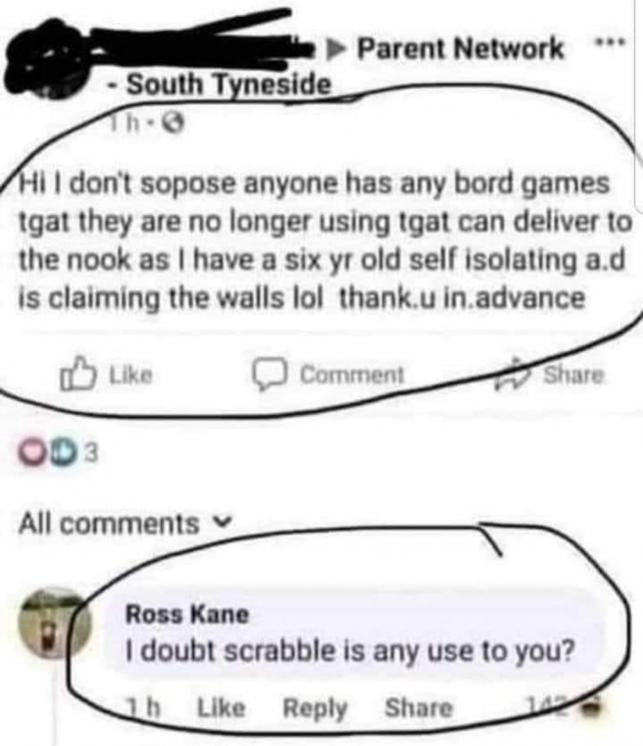Screen dimensions: 643x746
Task: Click the thumbs-up Like icon on post
Action: 78,373
